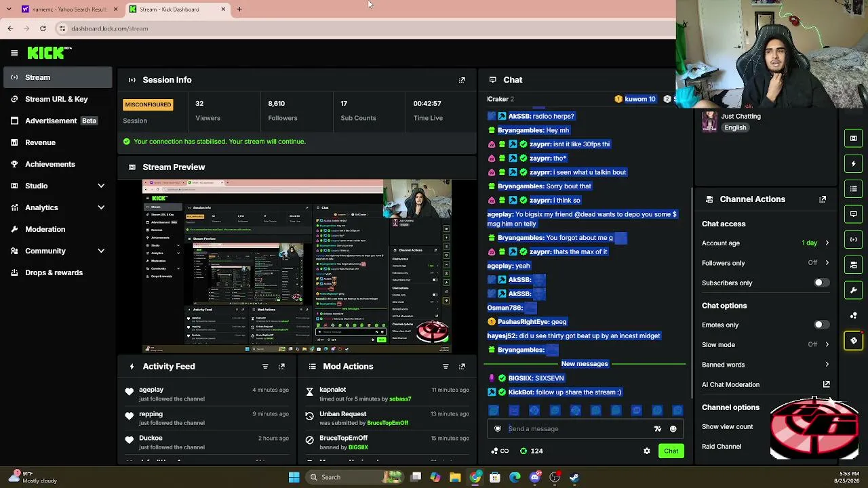Open the emote picker in chat input
Screen dimensions: 868x488
(x=673, y=429)
